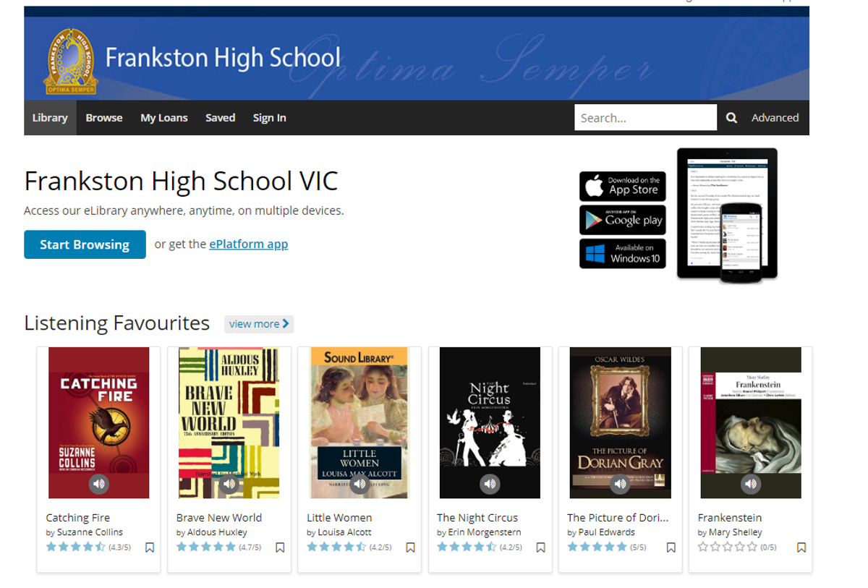Image resolution: width=868 pixels, height=588 pixels.
Task: Click the audio icon on Dorian Gray cover
Action: click(620, 484)
